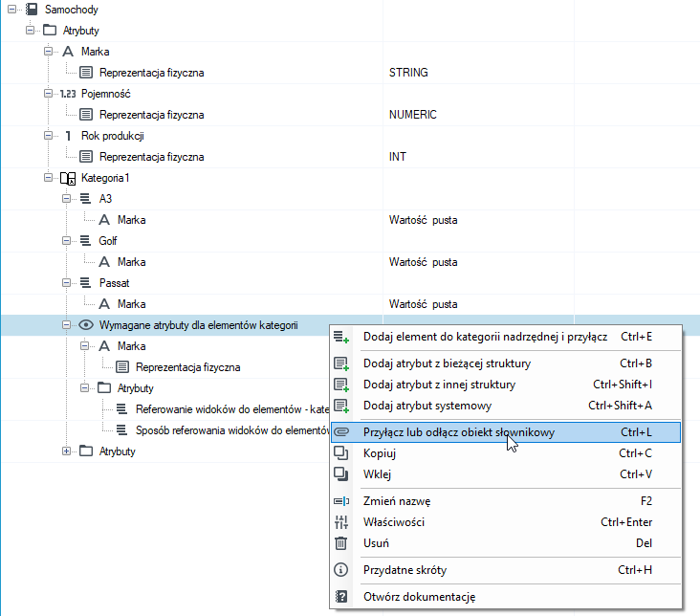
Task: Click the list element icon beside A3
Action: (x=85, y=199)
